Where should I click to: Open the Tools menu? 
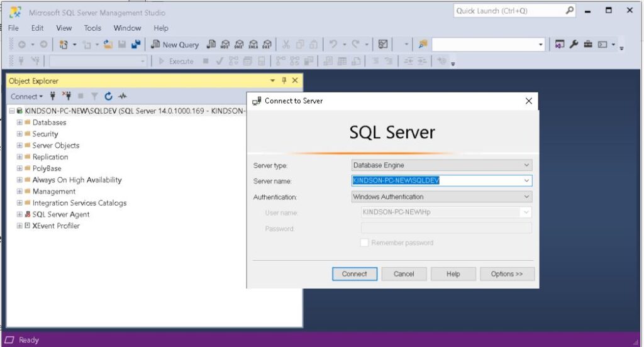(x=92, y=28)
